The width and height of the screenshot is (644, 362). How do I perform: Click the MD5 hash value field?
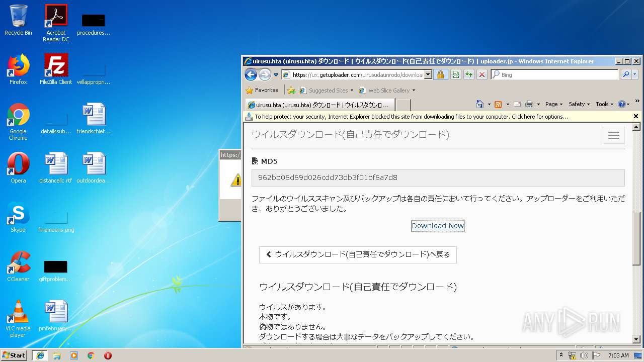[438, 177]
